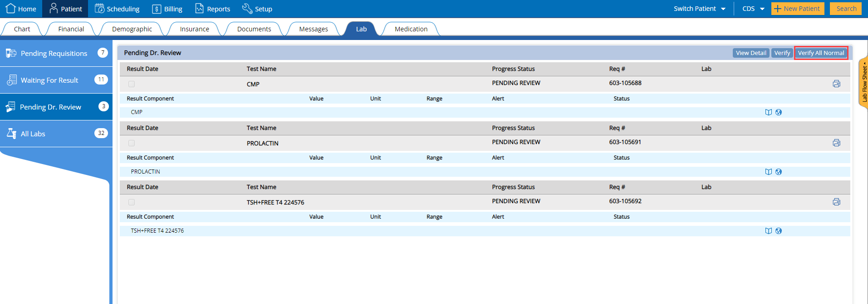Click the Pending Dr. Review sidebar icon
The image size is (868, 304).
10,107
